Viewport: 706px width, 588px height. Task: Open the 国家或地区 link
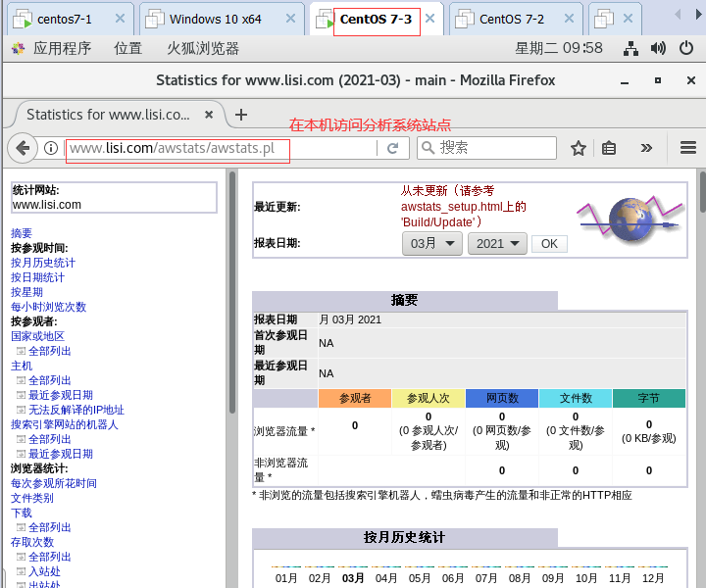38,336
